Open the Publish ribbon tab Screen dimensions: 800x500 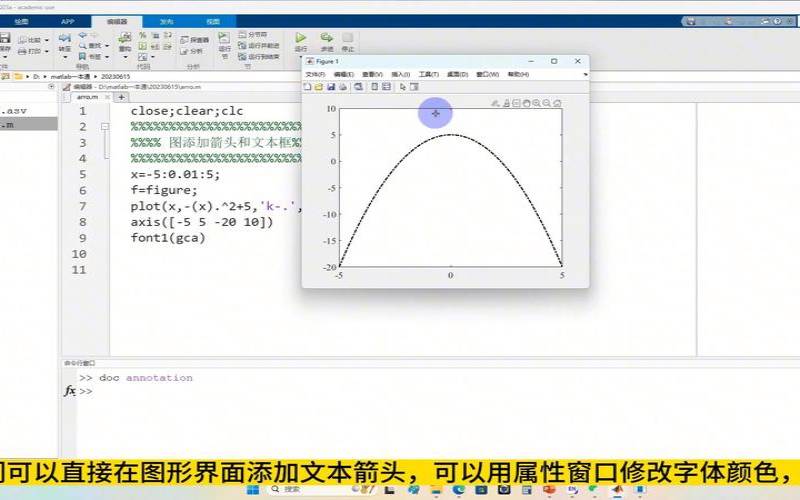coord(166,21)
